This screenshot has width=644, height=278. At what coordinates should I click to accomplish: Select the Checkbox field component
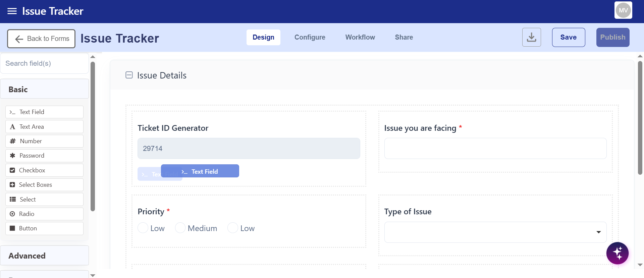click(44, 170)
